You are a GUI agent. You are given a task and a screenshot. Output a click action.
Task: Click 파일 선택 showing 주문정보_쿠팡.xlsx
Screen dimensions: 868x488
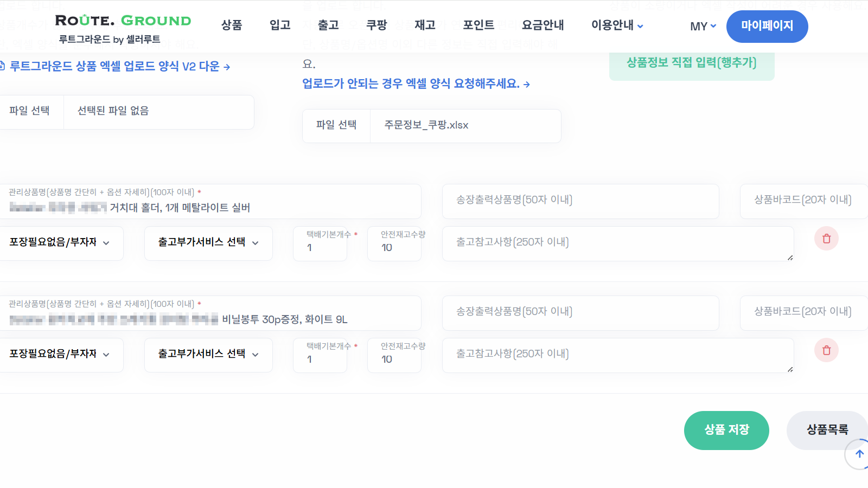tap(336, 125)
